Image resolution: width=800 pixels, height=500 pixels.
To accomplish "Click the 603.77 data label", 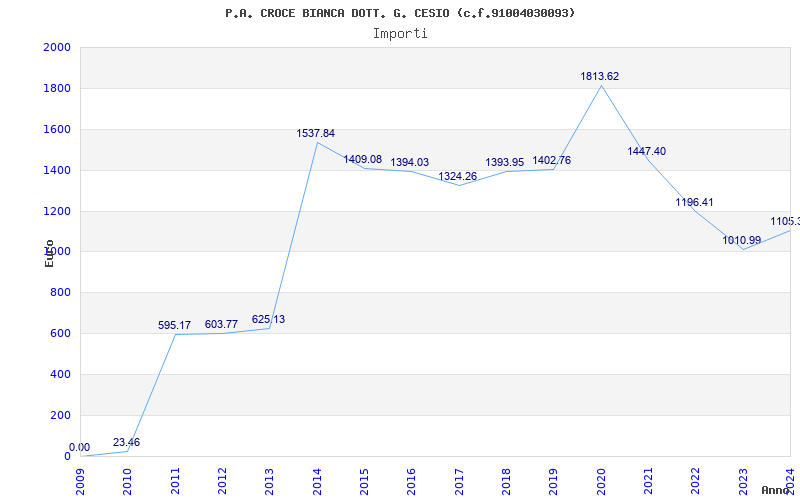I will pos(221,324).
